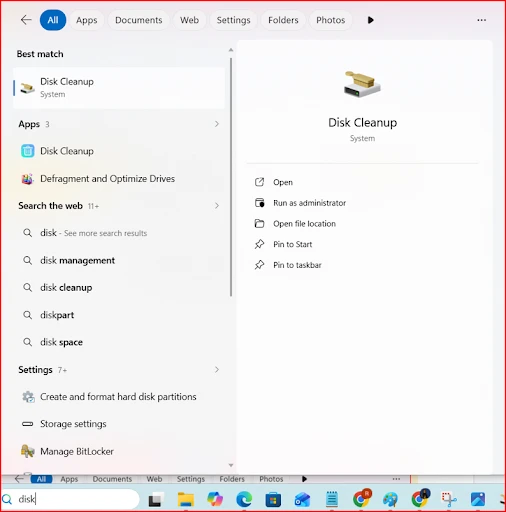Choose Open file location for Disk Cleanup
The image size is (506, 512).
coord(304,224)
